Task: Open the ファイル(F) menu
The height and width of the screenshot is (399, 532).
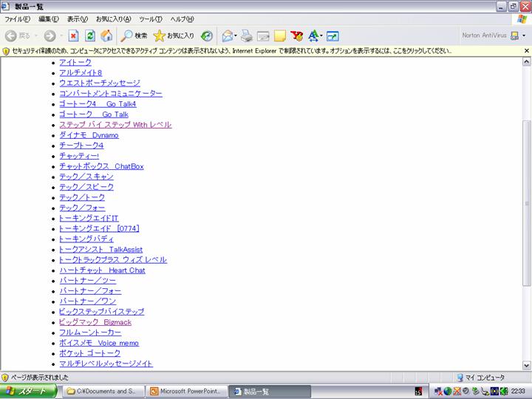Action: 17,19
